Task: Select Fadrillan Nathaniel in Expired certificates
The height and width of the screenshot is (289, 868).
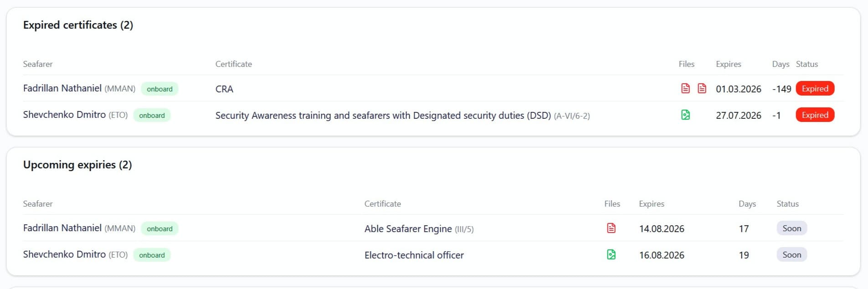Action: (x=62, y=88)
